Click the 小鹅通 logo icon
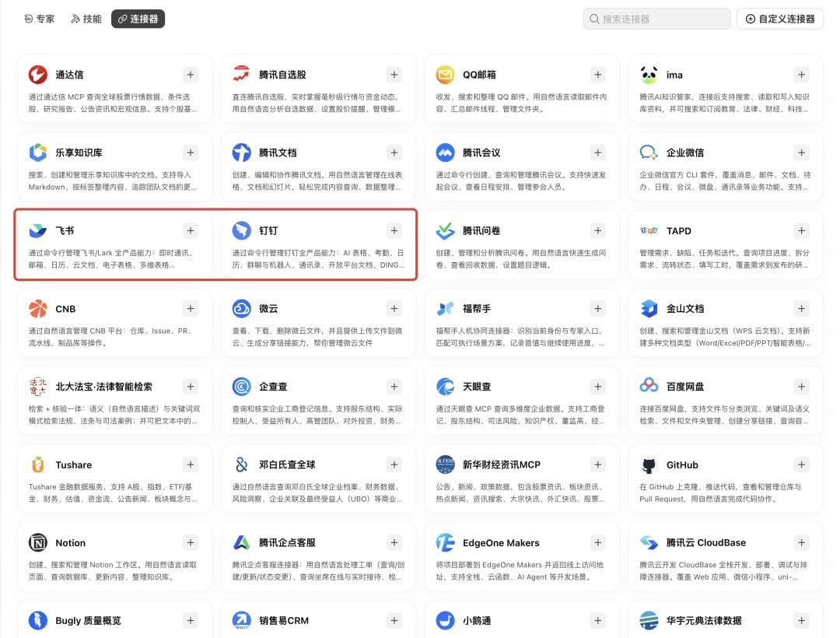The width and height of the screenshot is (840, 638). 445,620
